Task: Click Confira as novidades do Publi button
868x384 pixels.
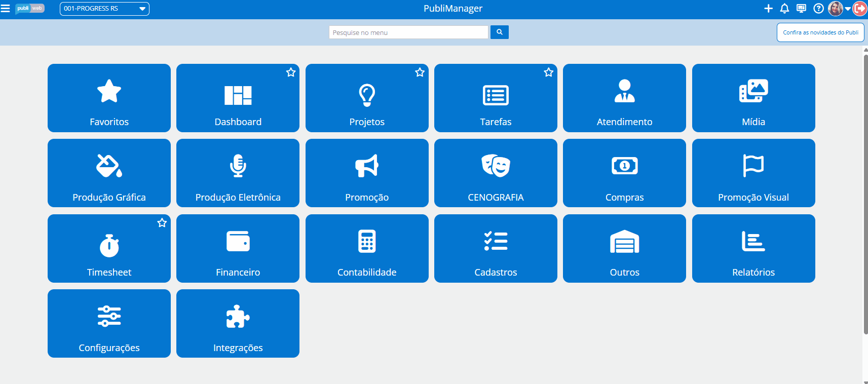Action: pos(820,32)
